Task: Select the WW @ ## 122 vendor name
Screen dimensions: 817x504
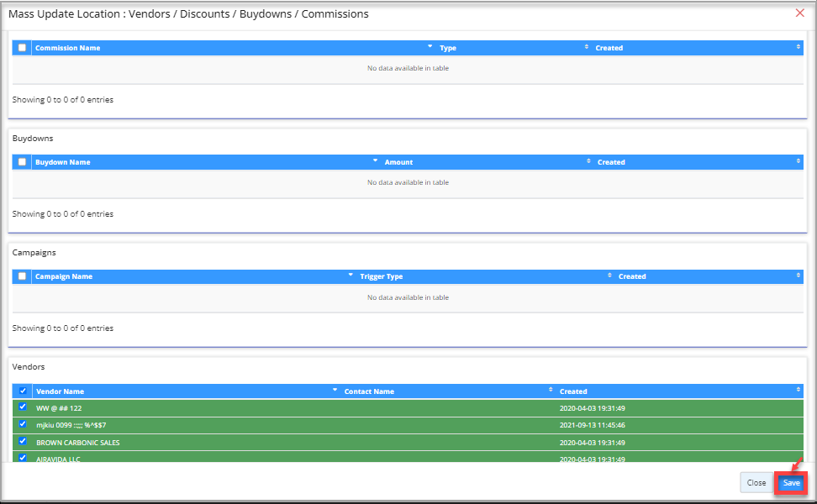Action: tap(59, 408)
